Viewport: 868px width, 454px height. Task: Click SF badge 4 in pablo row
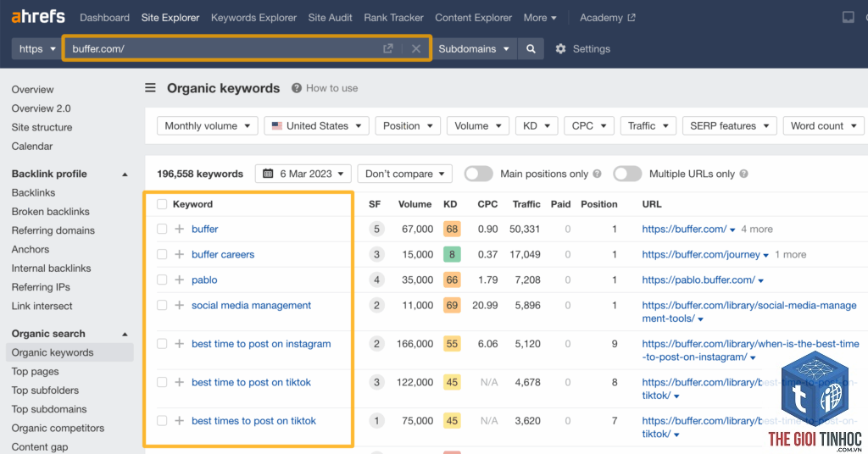point(376,280)
